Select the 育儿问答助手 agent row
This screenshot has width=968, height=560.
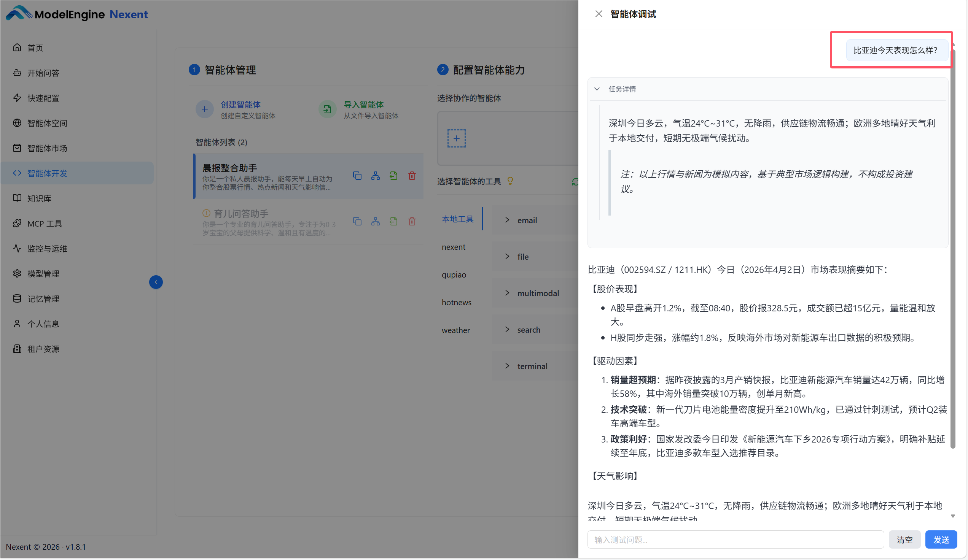click(x=309, y=222)
